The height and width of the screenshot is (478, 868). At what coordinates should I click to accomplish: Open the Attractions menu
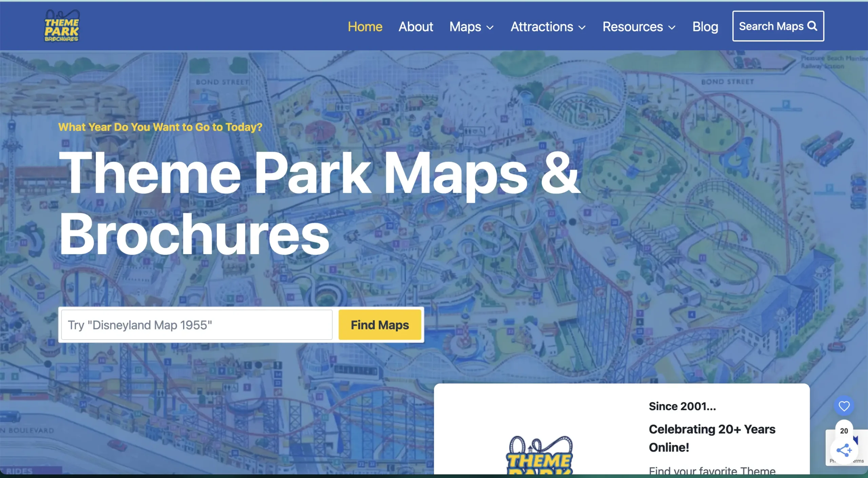click(542, 26)
